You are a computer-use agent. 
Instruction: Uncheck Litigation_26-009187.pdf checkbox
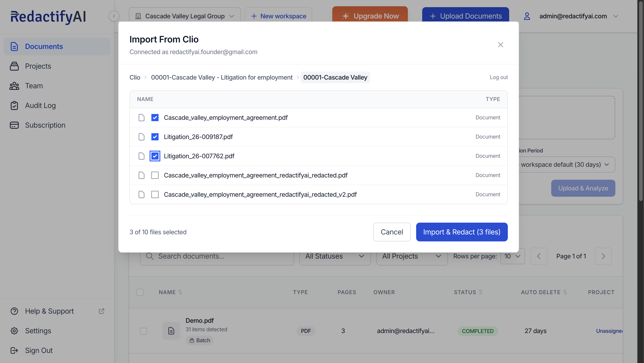[x=155, y=137]
